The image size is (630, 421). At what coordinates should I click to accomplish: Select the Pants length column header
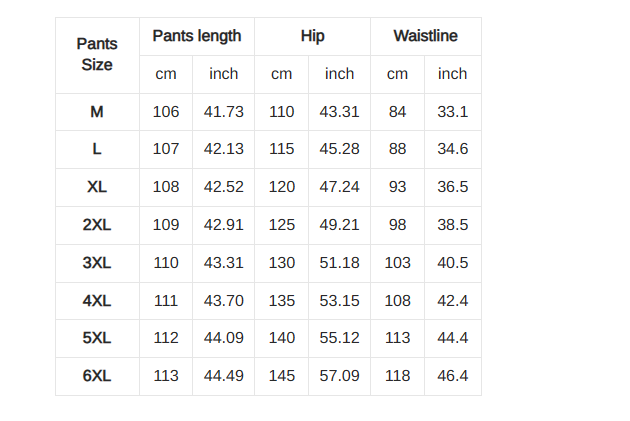197,36
